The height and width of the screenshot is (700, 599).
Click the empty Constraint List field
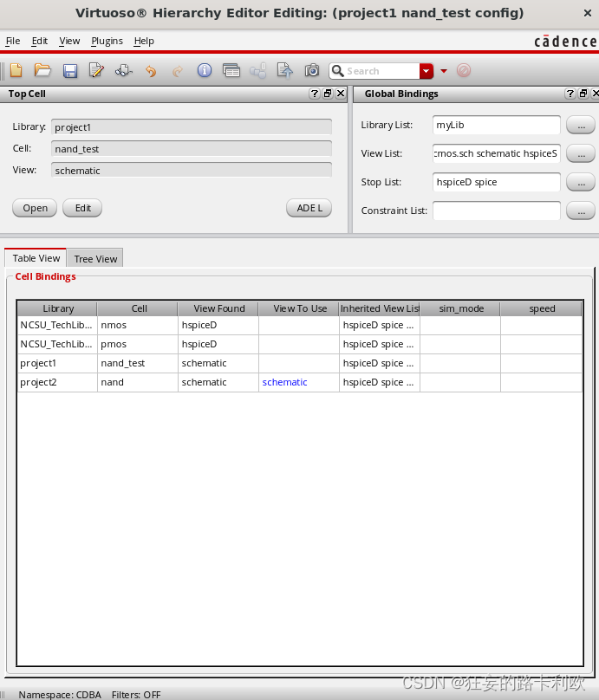click(x=496, y=211)
